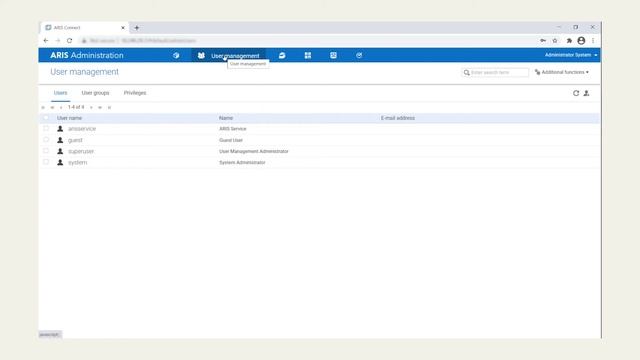The width and height of the screenshot is (640, 360).
Task: Select the ARIS Service name cell
Action: point(233,129)
